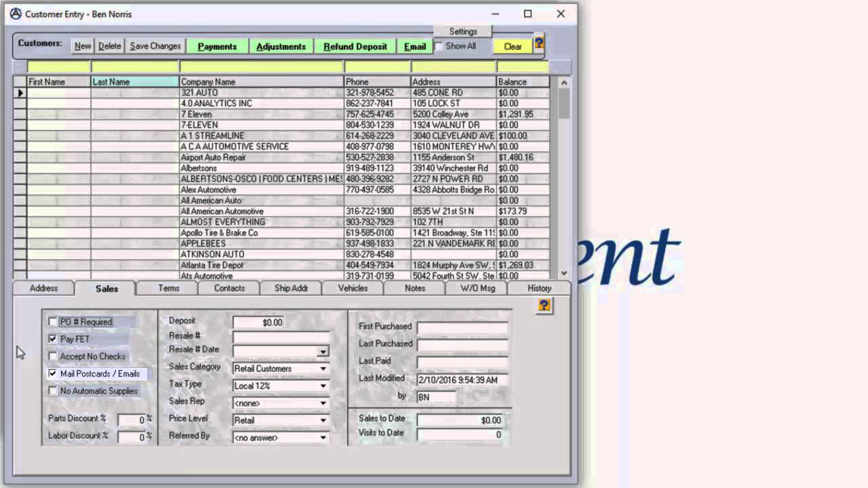Open Adjustments
This screenshot has height=488, width=868.
pos(281,46)
